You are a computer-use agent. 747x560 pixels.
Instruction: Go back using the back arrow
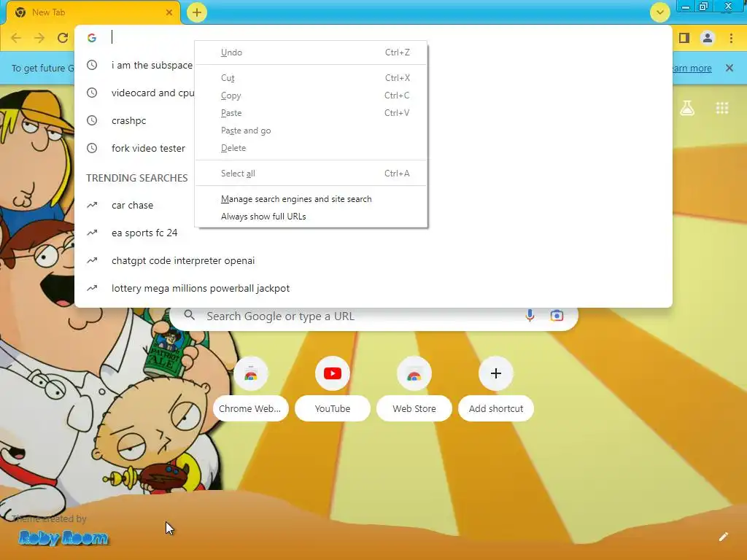click(x=16, y=38)
